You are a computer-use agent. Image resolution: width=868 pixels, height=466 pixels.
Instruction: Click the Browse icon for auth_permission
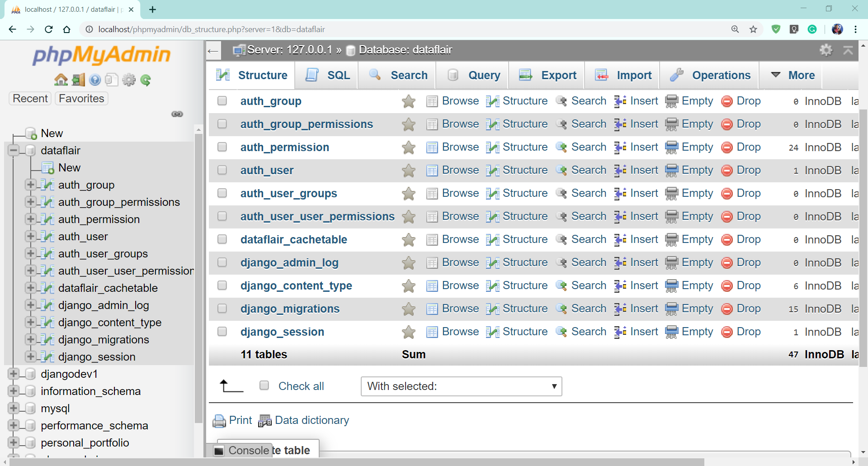tap(432, 147)
